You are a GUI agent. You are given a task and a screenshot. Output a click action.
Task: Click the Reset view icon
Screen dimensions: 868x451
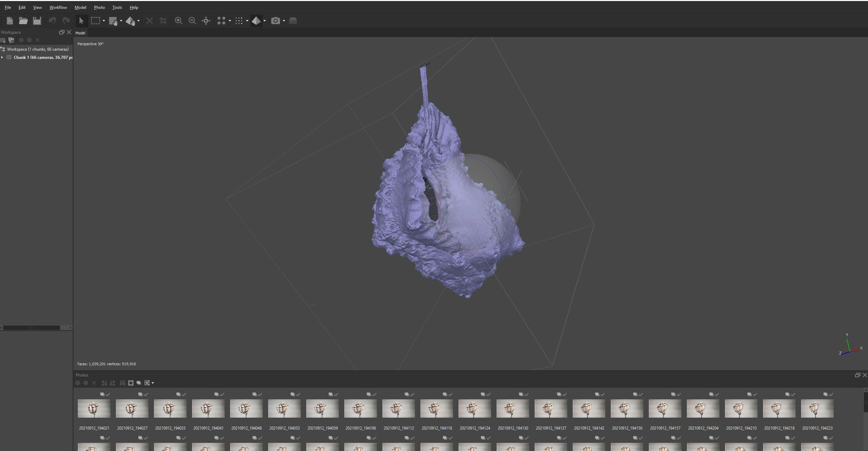click(x=206, y=21)
